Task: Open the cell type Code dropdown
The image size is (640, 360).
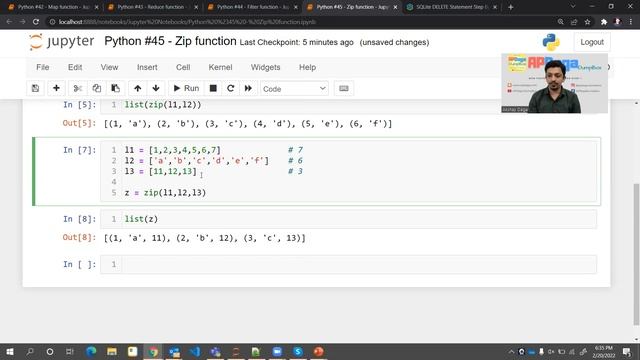Action: click(x=294, y=89)
